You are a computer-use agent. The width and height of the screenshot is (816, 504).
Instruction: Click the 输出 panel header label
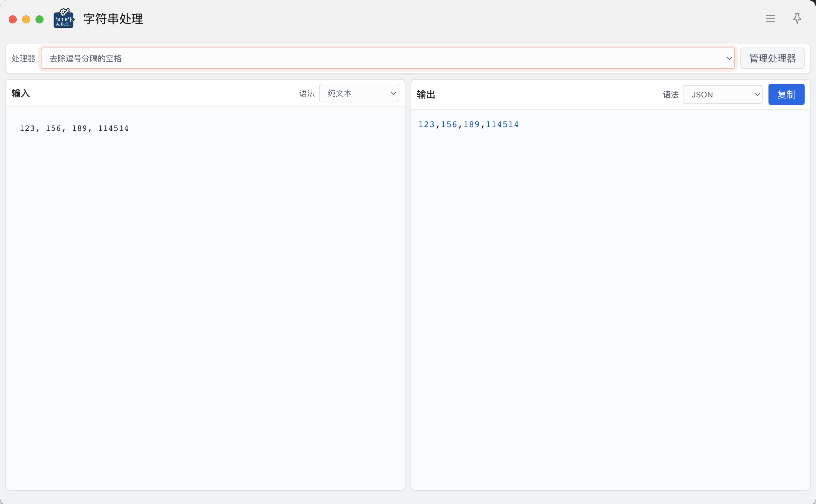coord(426,94)
